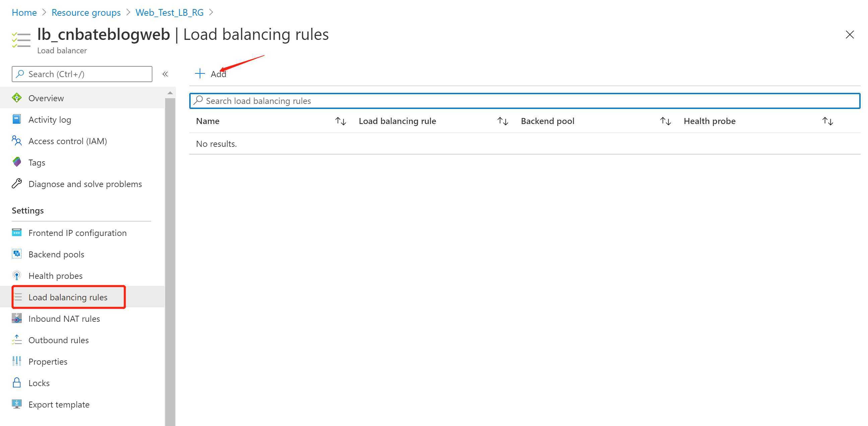Image resolution: width=868 pixels, height=426 pixels.
Task: Open Backend pools settings
Action: [x=82, y=254]
